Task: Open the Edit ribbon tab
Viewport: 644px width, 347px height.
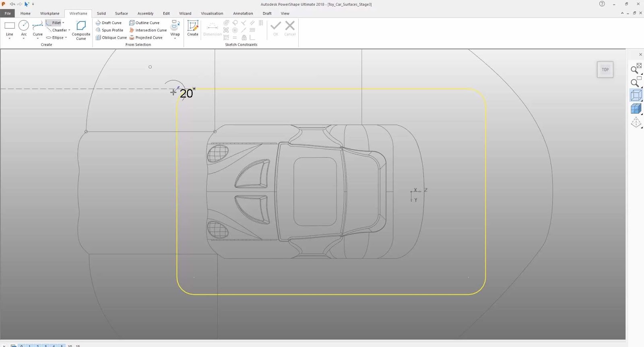Action: pyautogui.click(x=166, y=13)
